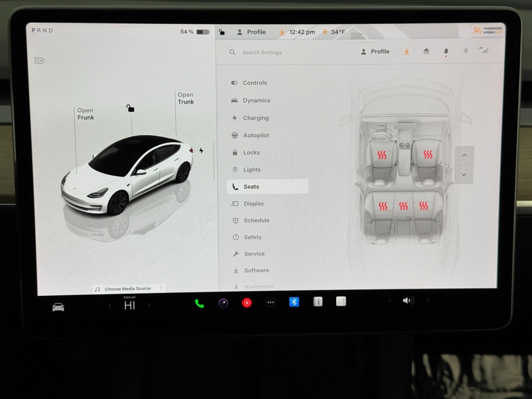Toggle front passenger seat heater
Image resolution: width=532 pixels, height=399 pixels.
click(428, 154)
